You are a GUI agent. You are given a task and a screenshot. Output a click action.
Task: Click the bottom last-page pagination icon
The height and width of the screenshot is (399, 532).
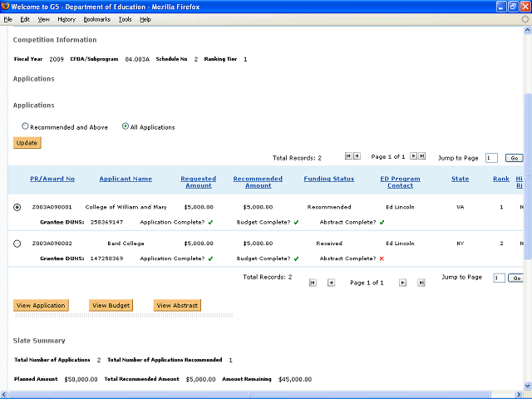(x=421, y=283)
